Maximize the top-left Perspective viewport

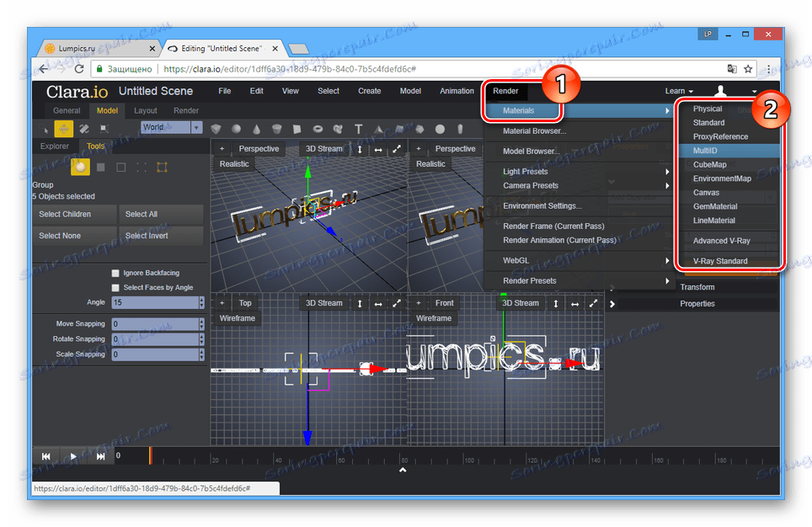click(396, 149)
